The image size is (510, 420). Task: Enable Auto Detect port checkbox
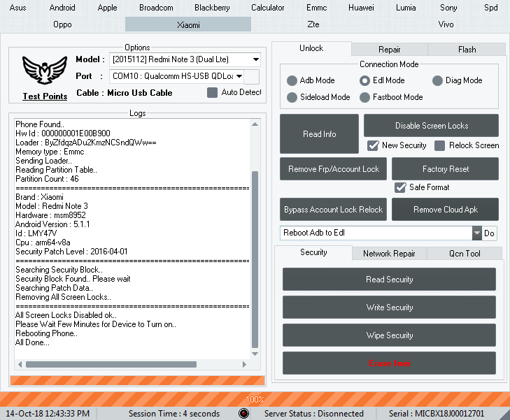coord(212,92)
